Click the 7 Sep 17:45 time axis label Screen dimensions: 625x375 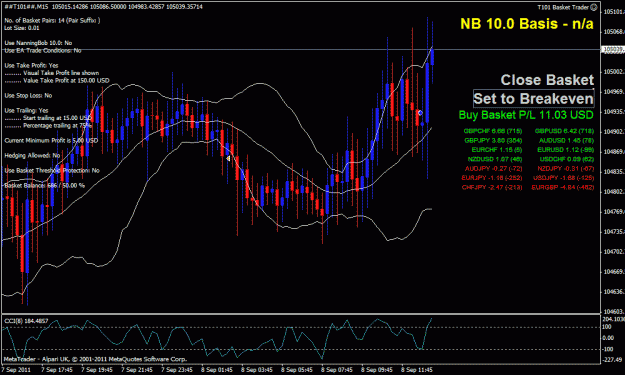coord(57,369)
